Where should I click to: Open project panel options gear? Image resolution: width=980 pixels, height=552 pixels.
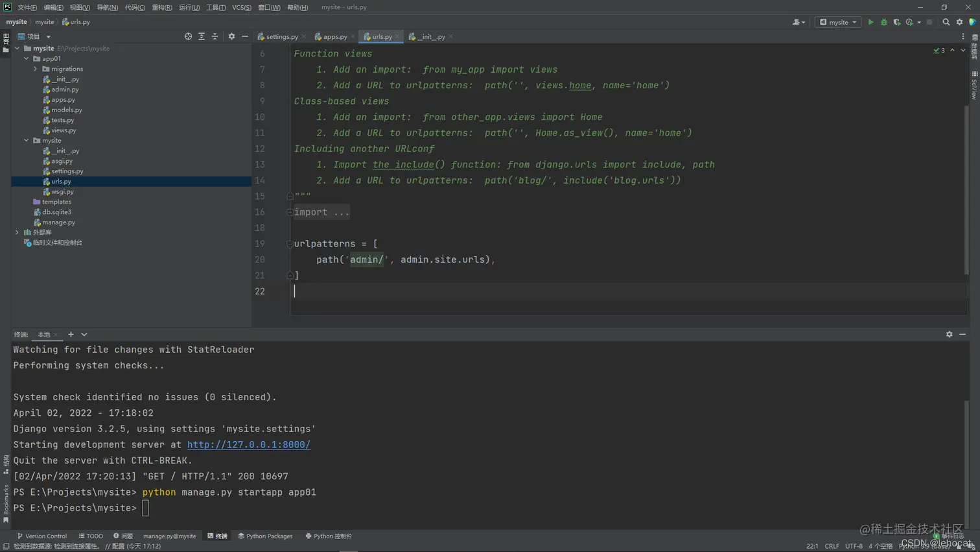pyautogui.click(x=231, y=36)
